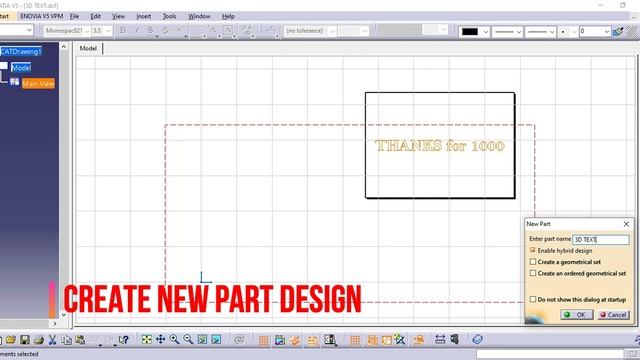Confirm New Part with OK button
The image size is (640, 360).
click(577, 315)
